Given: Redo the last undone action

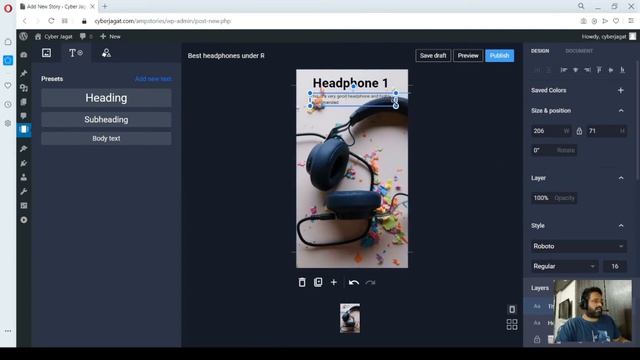Looking at the screenshot, I should 370,282.
